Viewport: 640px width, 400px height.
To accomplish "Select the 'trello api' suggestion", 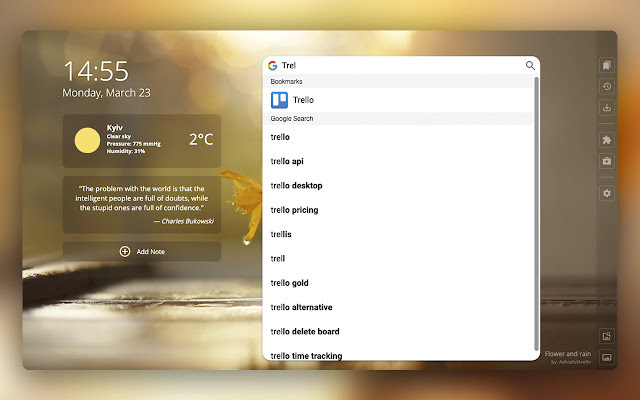I will tap(398, 161).
